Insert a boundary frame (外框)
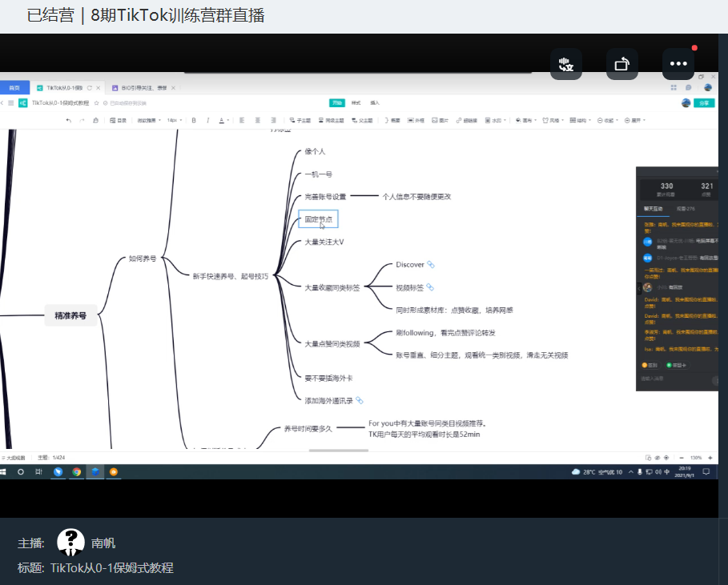The image size is (728, 585). tap(416, 120)
